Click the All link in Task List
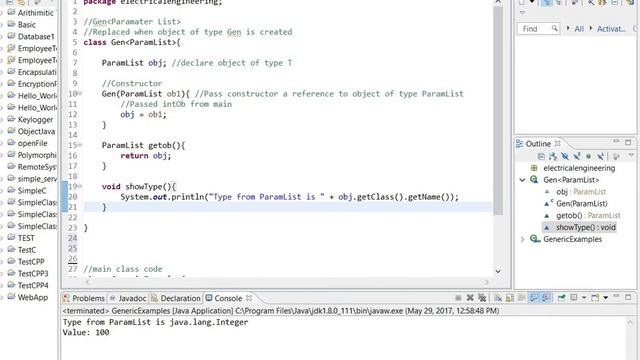Viewport: 640px width, 360px height. point(579,29)
